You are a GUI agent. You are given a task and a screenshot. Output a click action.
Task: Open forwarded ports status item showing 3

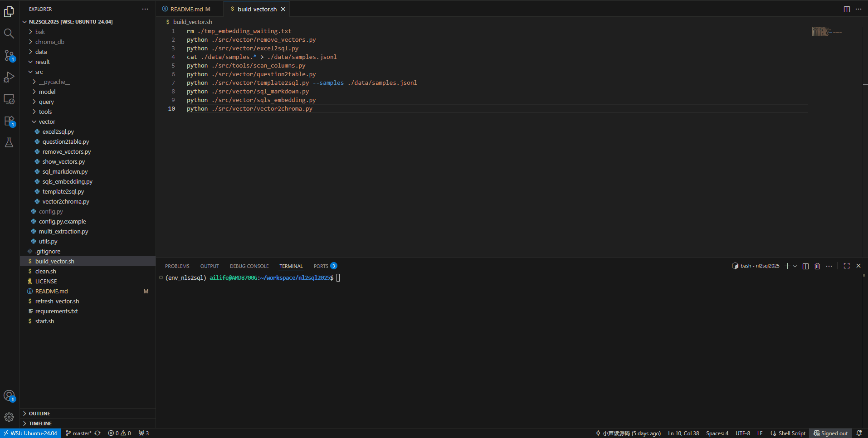(x=144, y=433)
